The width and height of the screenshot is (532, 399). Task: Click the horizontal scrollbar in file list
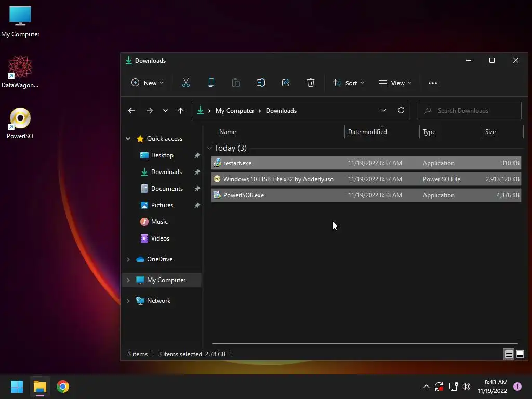pyautogui.click(x=365, y=344)
